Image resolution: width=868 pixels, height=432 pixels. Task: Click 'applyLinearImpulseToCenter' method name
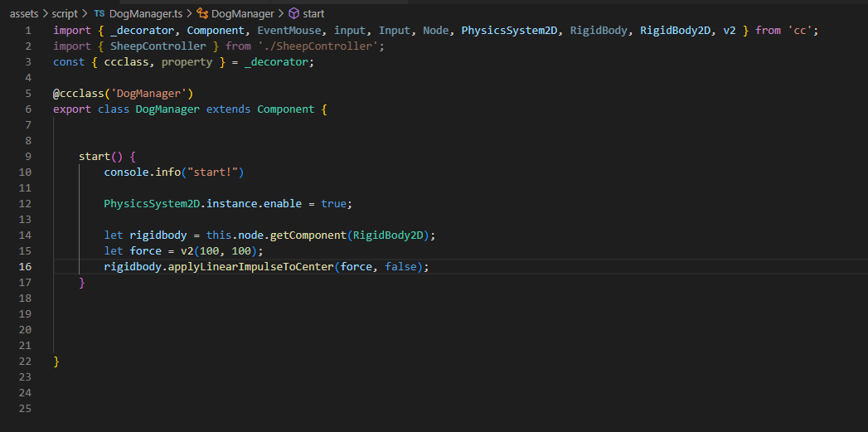250,267
